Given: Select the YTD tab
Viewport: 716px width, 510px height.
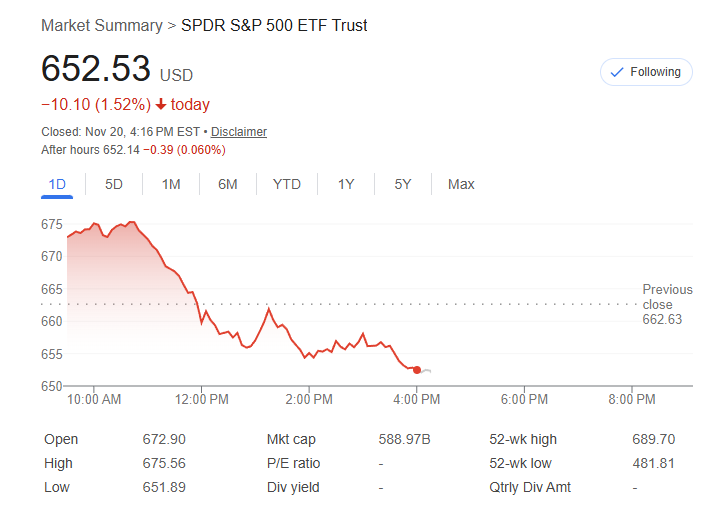Looking at the screenshot, I should 287,184.
